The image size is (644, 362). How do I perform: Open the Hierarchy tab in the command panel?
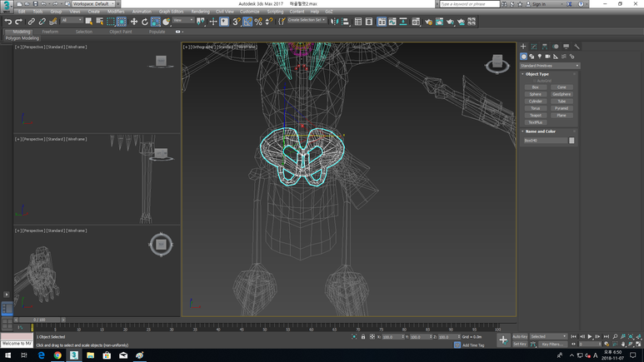click(545, 47)
